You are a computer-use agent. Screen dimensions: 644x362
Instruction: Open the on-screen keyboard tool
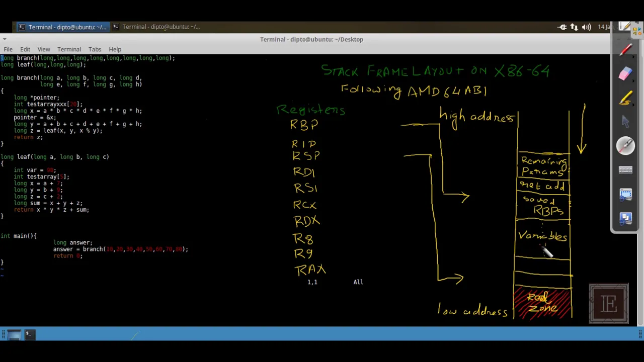tap(625, 170)
